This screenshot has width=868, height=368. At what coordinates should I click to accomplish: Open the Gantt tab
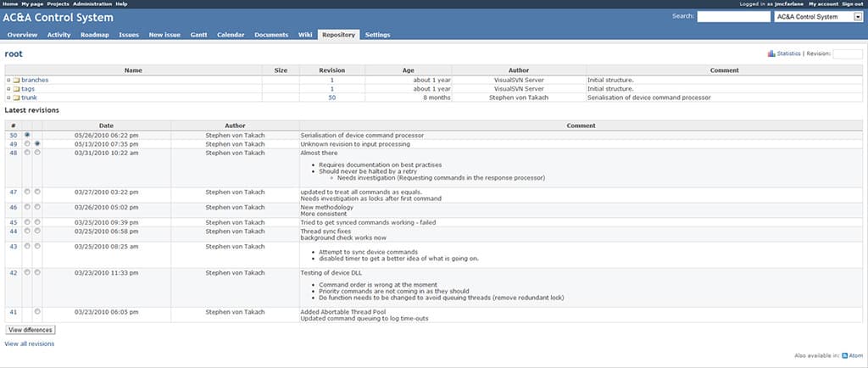tap(198, 35)
